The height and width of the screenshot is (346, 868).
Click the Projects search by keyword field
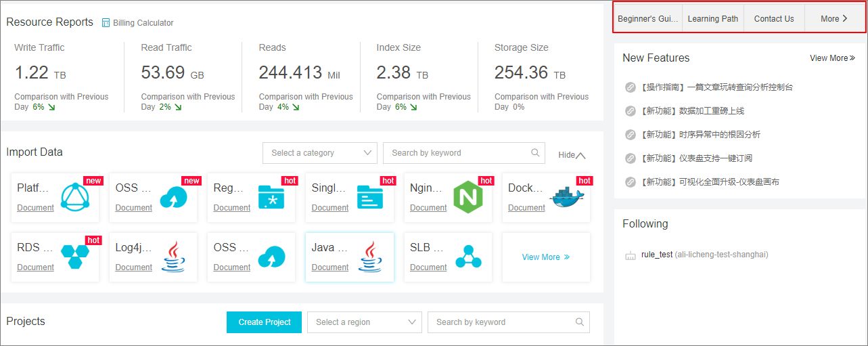coord(501,322)
